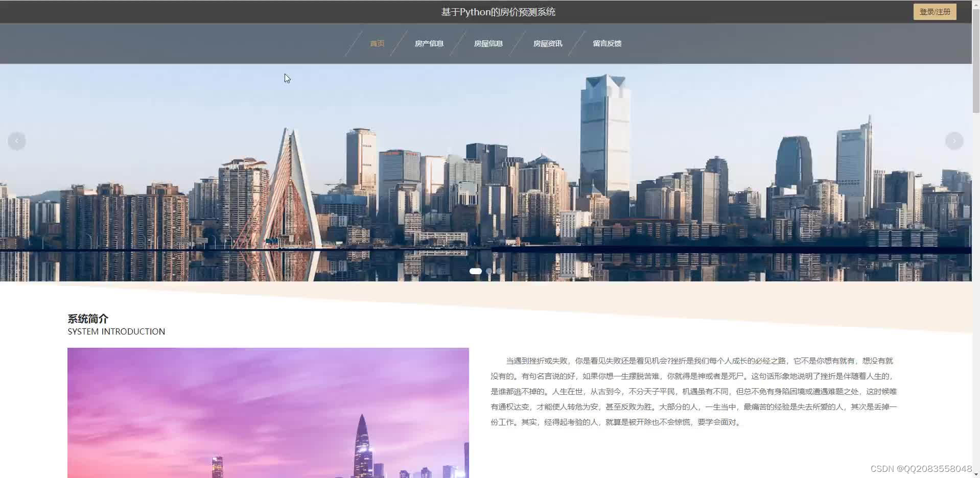Click the next slide arrow on the carousel

click(x=953, y=140)
